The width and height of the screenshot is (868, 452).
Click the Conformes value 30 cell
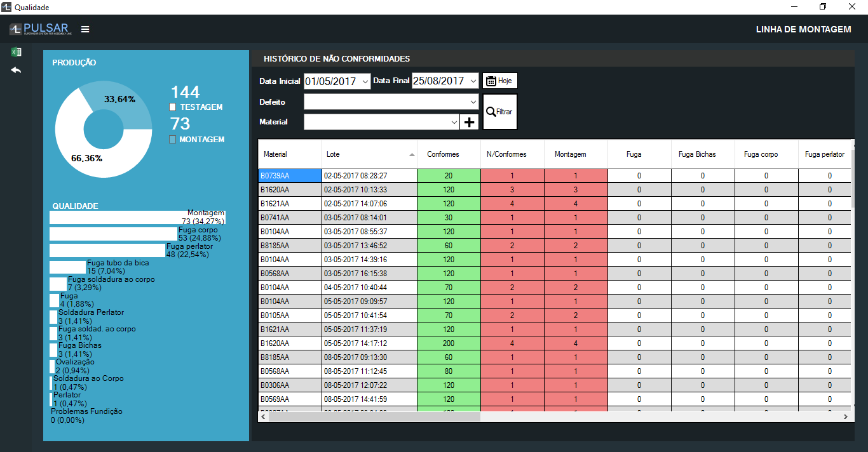[x=449, y=218]
